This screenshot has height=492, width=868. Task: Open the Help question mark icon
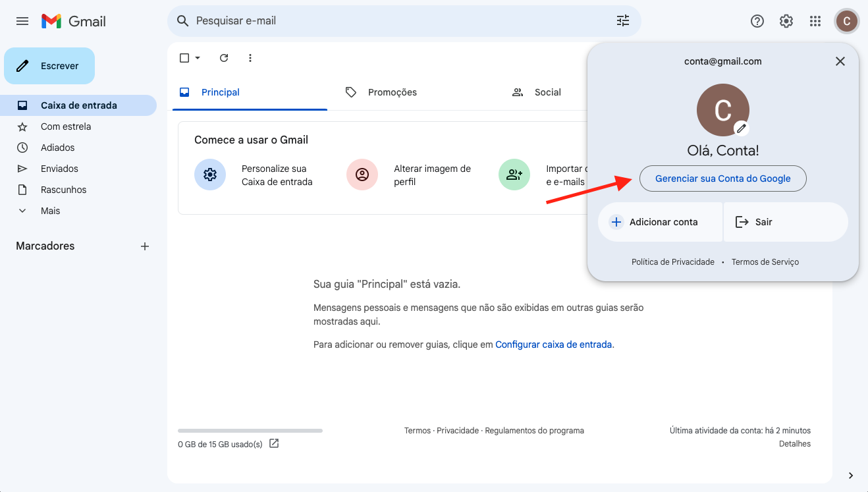[x=757, y=21]
